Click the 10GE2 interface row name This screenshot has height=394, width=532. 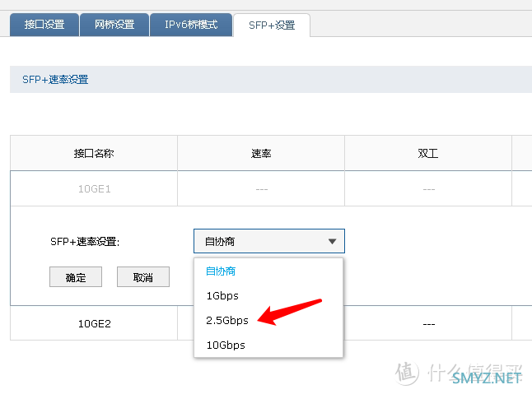tap(95, 323)
